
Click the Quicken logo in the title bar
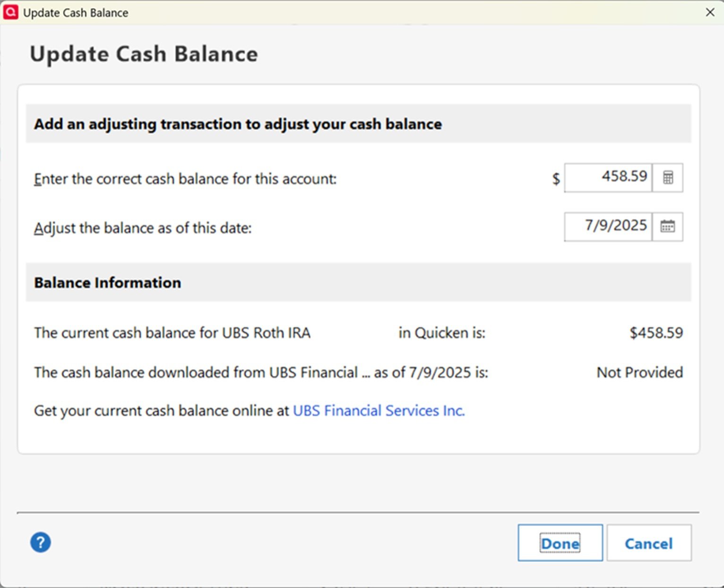pyautogui.click(x=10, y=12)
